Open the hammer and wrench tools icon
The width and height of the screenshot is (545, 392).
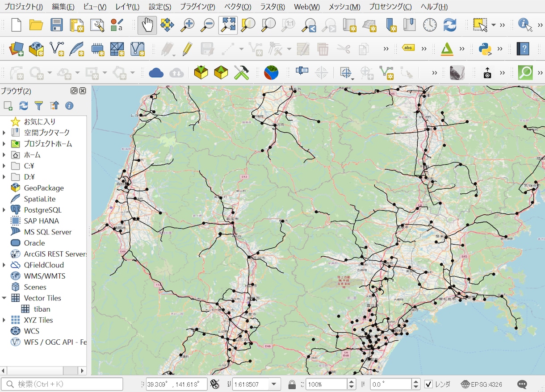click(241, 72)
